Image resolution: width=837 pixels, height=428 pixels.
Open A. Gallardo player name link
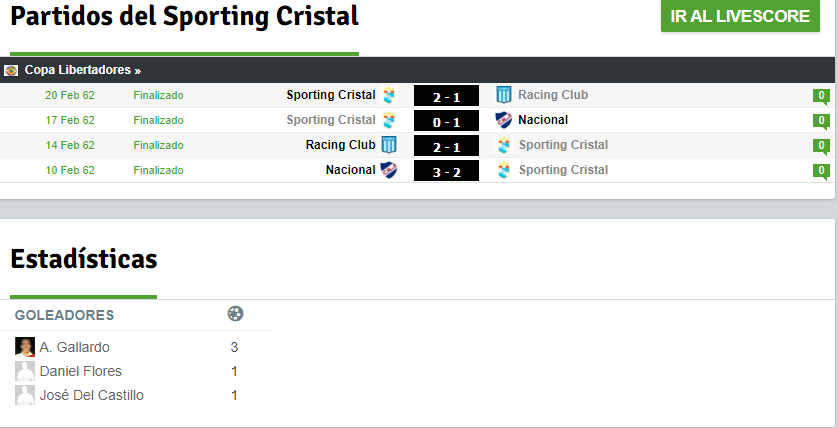75,347
